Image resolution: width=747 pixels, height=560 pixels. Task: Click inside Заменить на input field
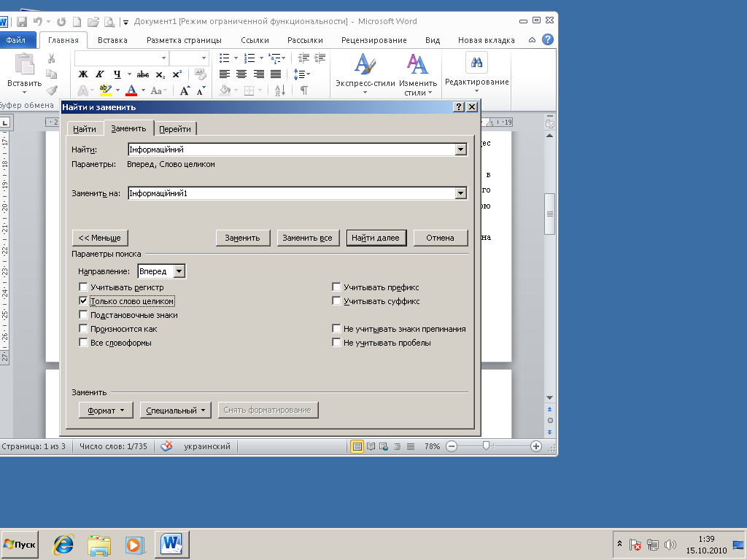click(x=291, y=193)
